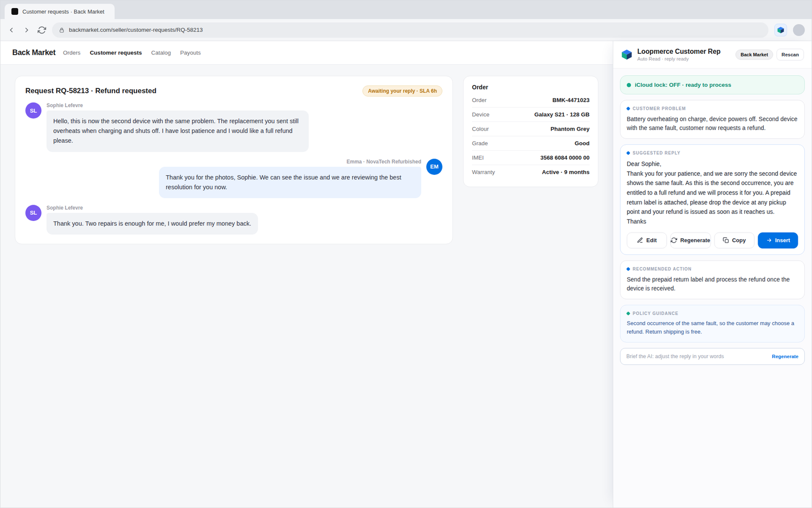Click the Phantom Grey colour value

point(569,129)
